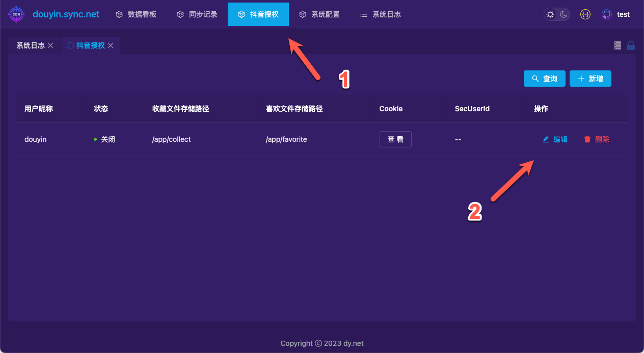
Task: Close the 抖音授权 tab
Action: coord(111,45)
